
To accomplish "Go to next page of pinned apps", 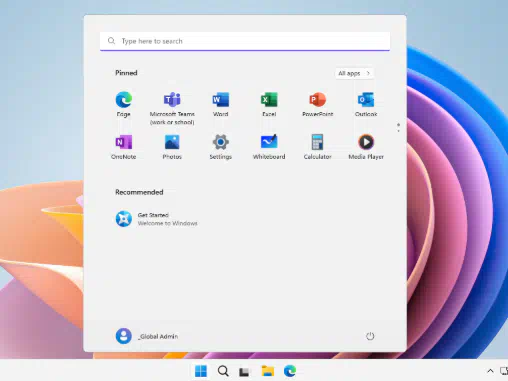I will pyautogui.click(x=398, y=131).
